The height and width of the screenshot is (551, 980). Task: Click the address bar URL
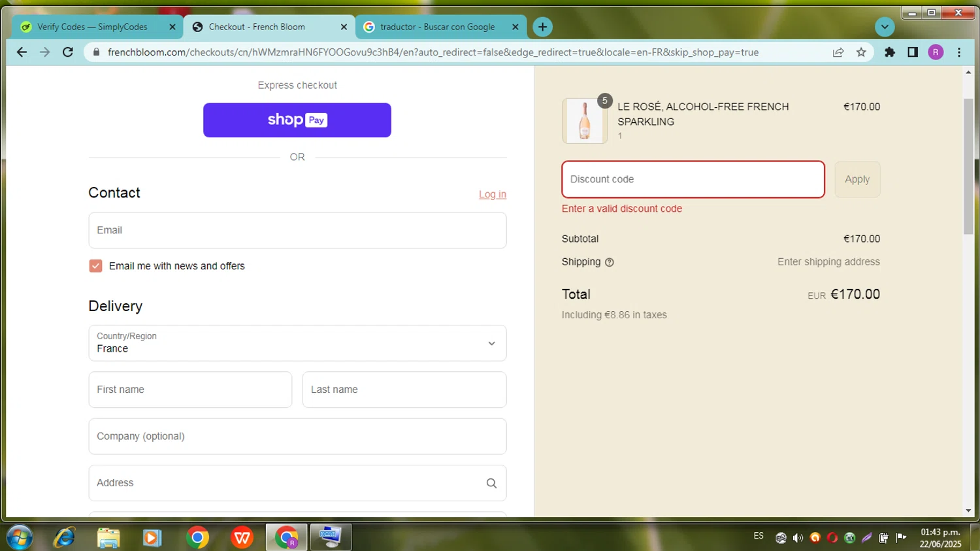pos(433,52)
